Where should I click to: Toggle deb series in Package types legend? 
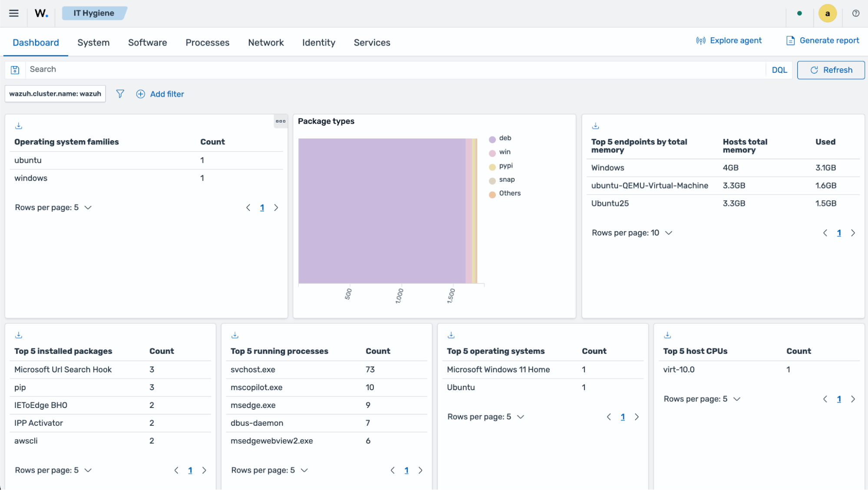pyautogui.click(x=500, y=138)
